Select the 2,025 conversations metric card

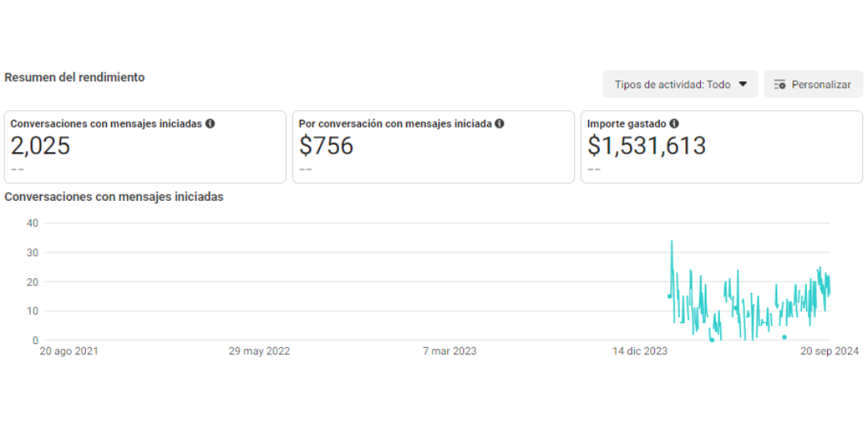(145, 147)
